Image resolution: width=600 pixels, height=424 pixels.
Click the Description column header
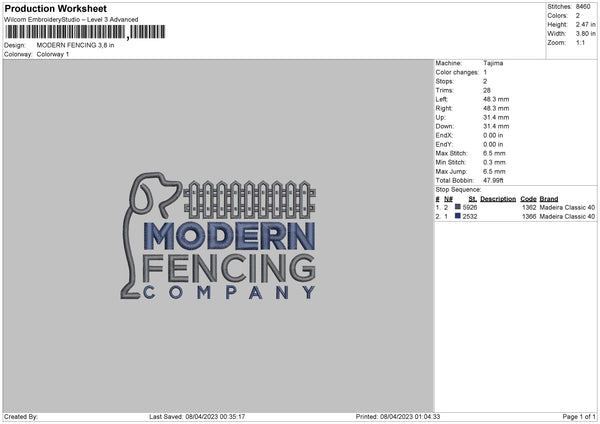(x=498, y=199)
